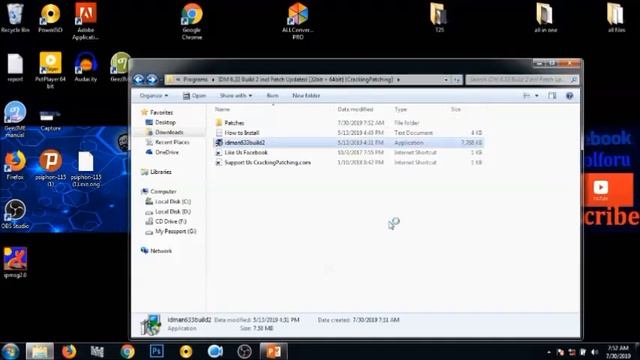Open OneDrive in navigation pane
The width and height of the screenshot is (640, 360).
click(167, 152)
